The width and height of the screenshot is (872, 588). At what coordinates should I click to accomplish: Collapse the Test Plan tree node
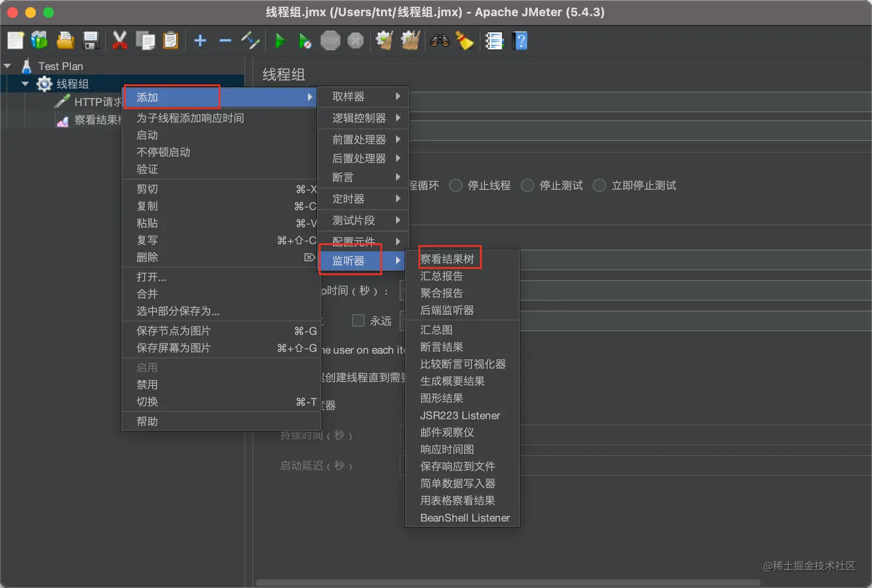(7, 66)
